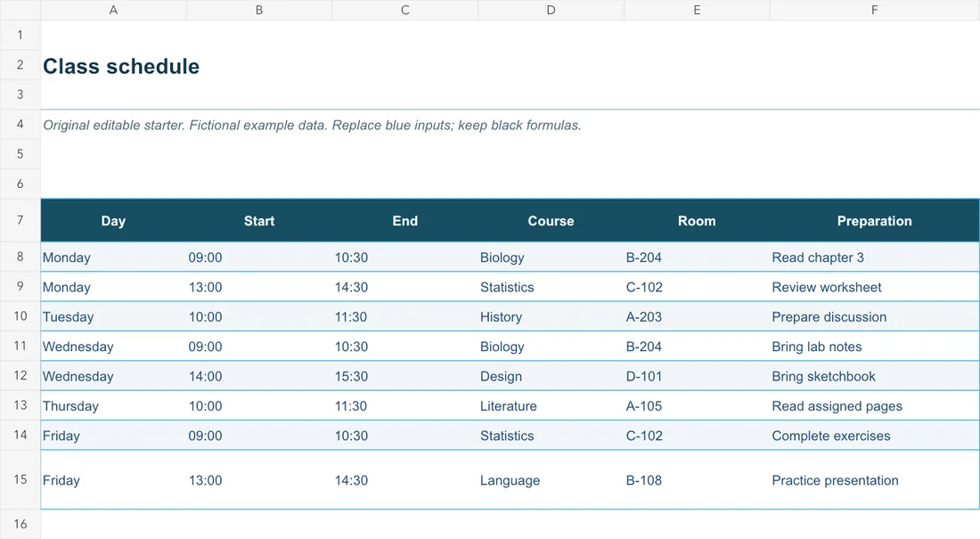Select the Course header cell
Image resolution: width=980 pixels, height=539 pixels.
tap(551, 221)
